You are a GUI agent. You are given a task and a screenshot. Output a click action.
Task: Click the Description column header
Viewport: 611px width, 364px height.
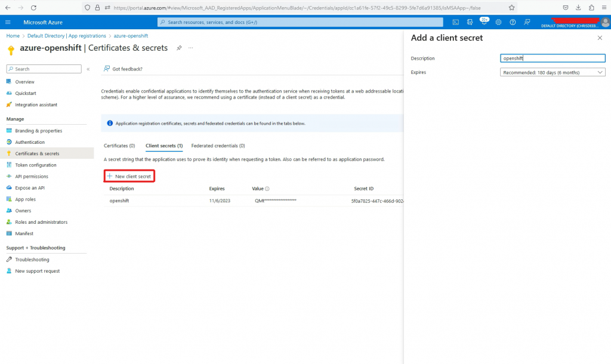[122, 189]
